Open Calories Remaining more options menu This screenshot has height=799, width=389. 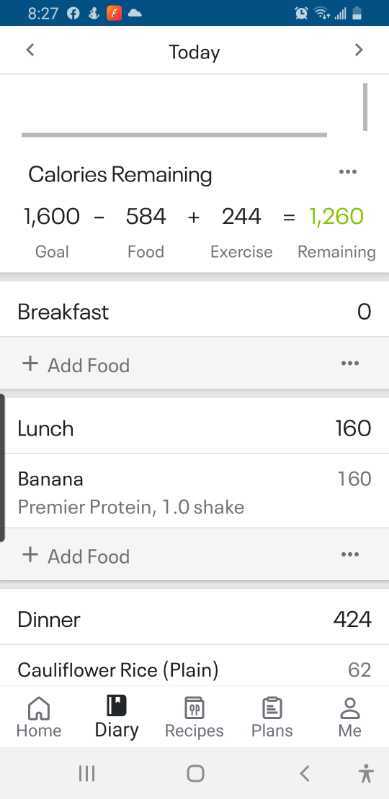[348, 172]
